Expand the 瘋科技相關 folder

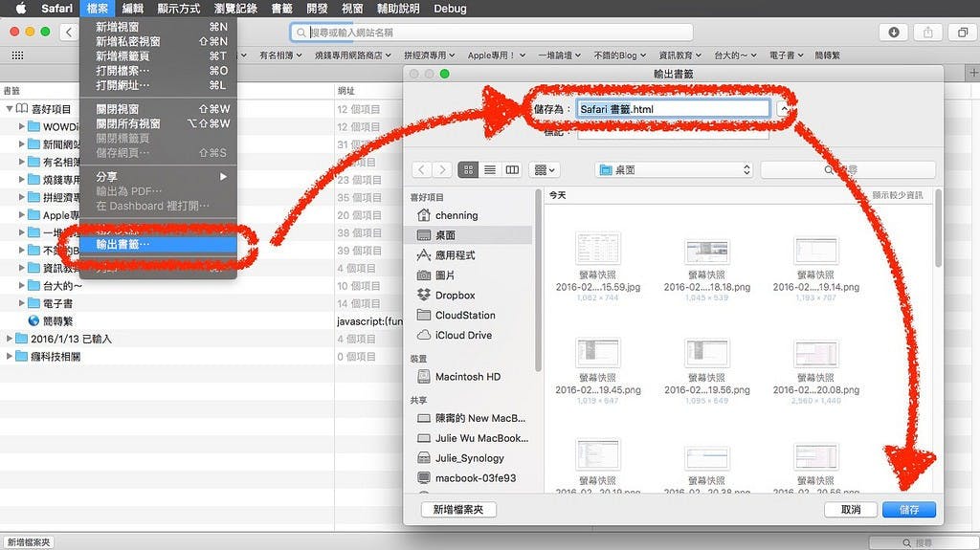click(x=10, y=356)
